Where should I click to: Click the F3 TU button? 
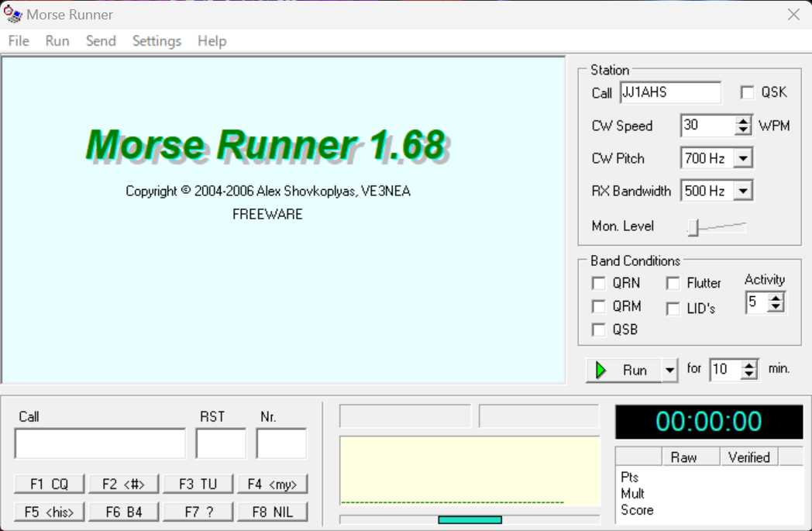pos(198,484)
